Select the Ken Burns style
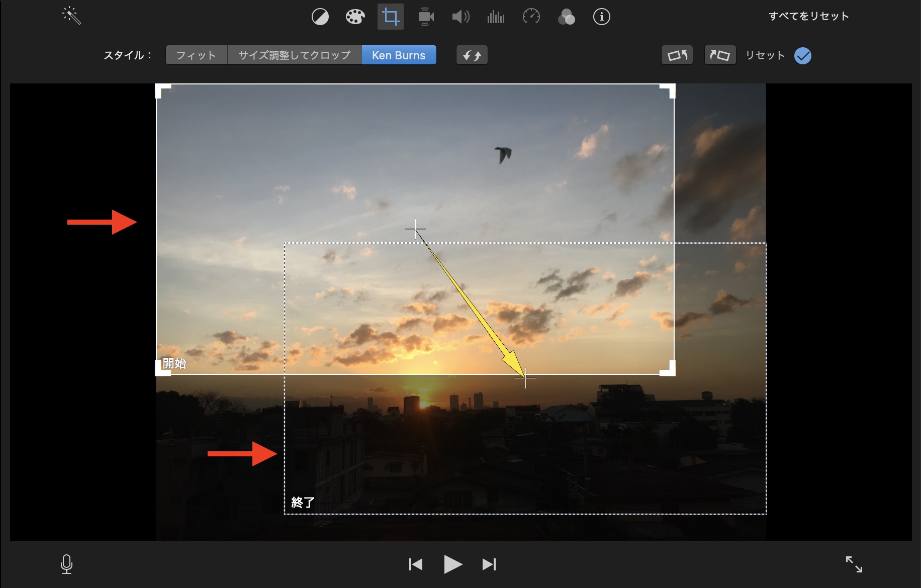Image resolution: width=921 pixels, height=588 pixels. coord(399,55)
